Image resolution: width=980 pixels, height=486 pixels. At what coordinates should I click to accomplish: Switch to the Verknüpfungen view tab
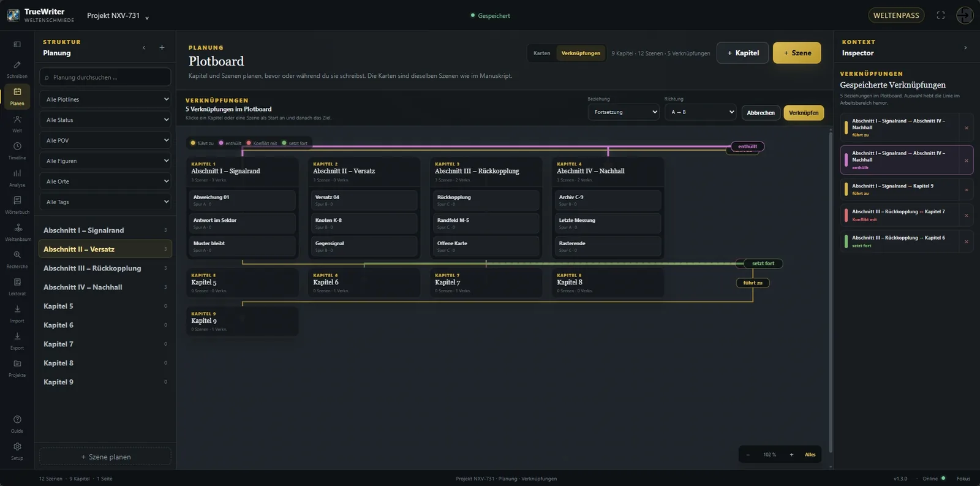pos(581,53)
